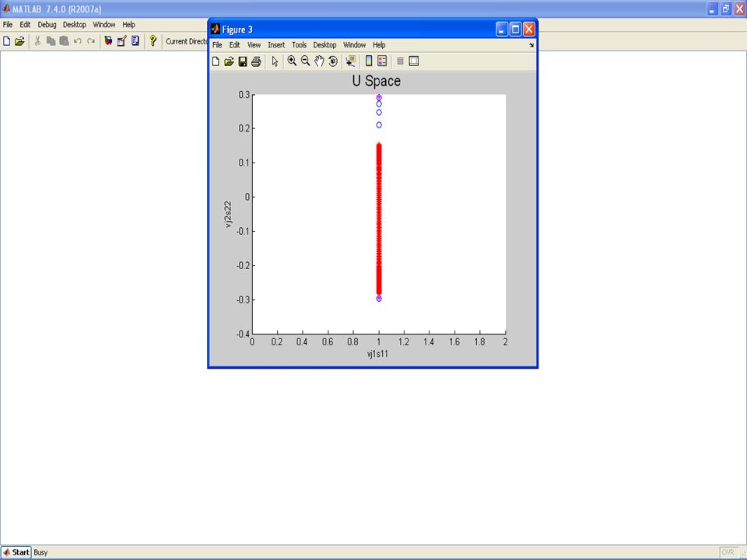
Task: Open the Debug menu in MATLAB
Action: pyautogui.click(x=47, y=25)
